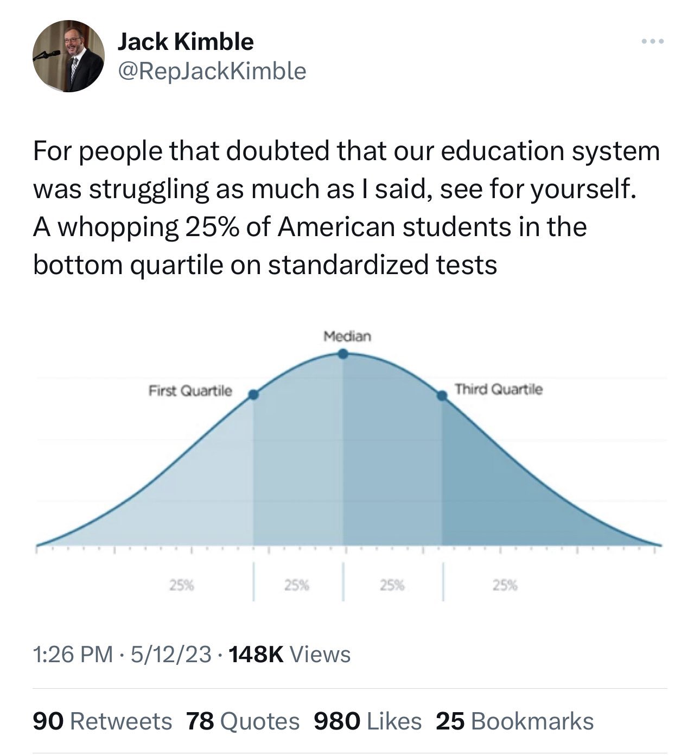Click the @RepJackKimble handle
The width and height of the screenshot is (700, 755).
[212, 71]
